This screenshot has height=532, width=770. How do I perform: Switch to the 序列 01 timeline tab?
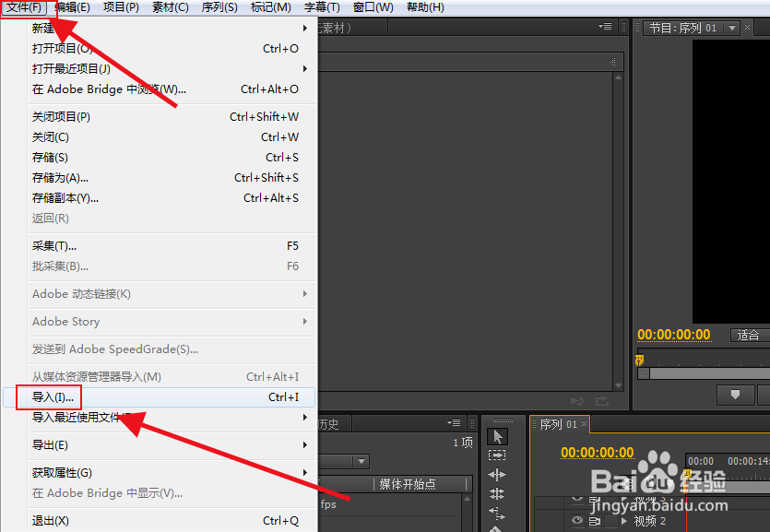(558, 424)
